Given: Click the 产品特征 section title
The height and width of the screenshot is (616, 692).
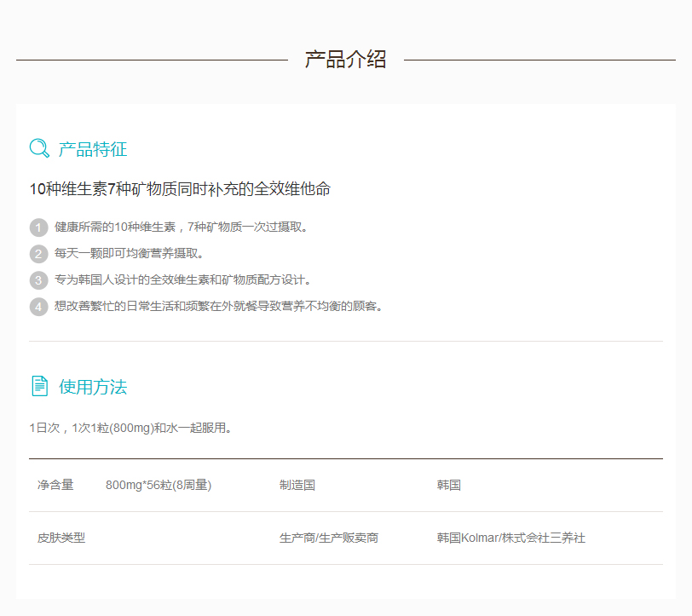Looking at the screenshot, I should point(93,150).
